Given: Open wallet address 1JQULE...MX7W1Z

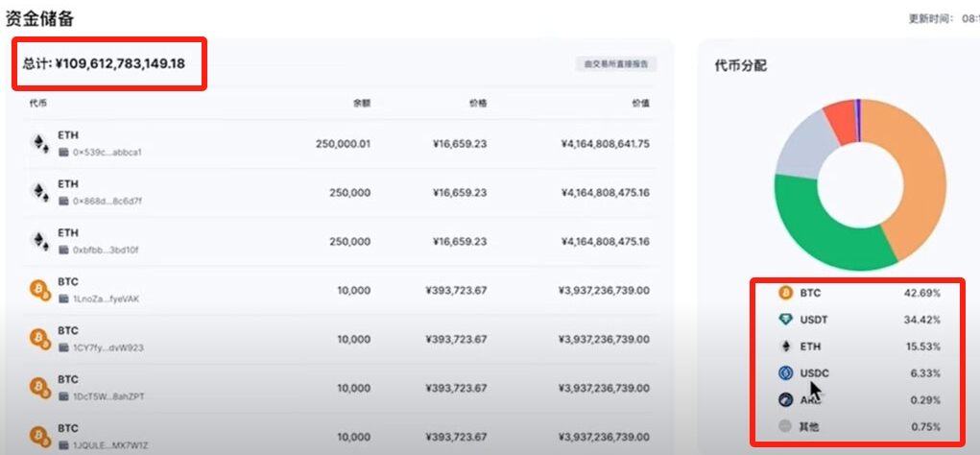Looking at the screenshot, I should (x=108, y=445).
